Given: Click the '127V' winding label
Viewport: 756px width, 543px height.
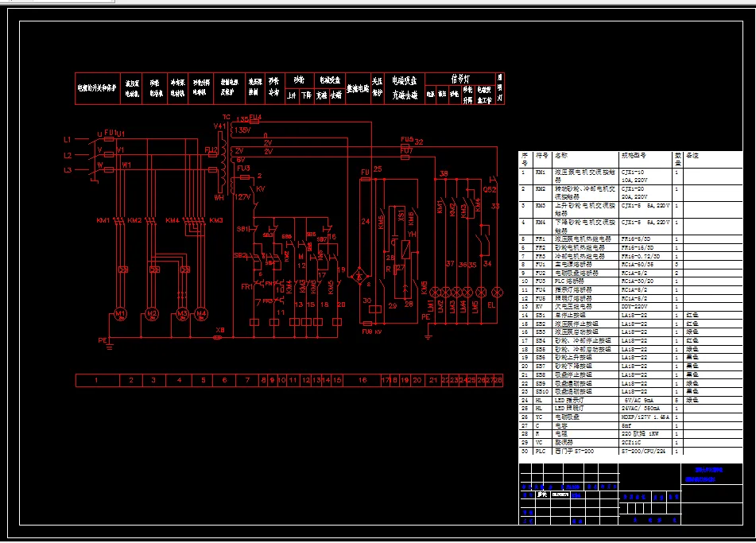Looking at the screenshot, I should pos(242,196).
